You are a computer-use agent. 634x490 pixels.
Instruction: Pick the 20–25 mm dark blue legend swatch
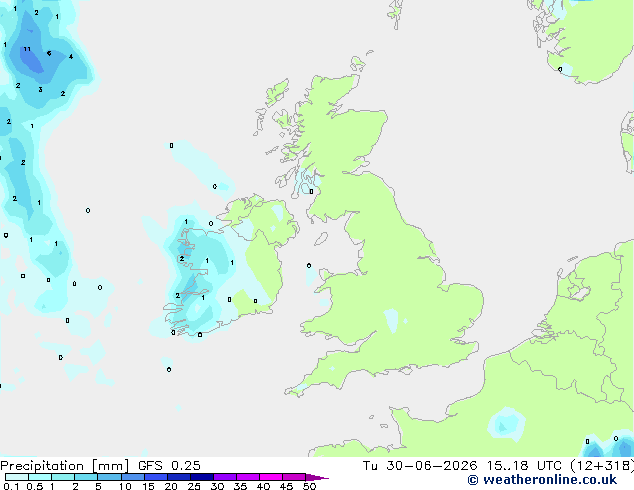178,477
